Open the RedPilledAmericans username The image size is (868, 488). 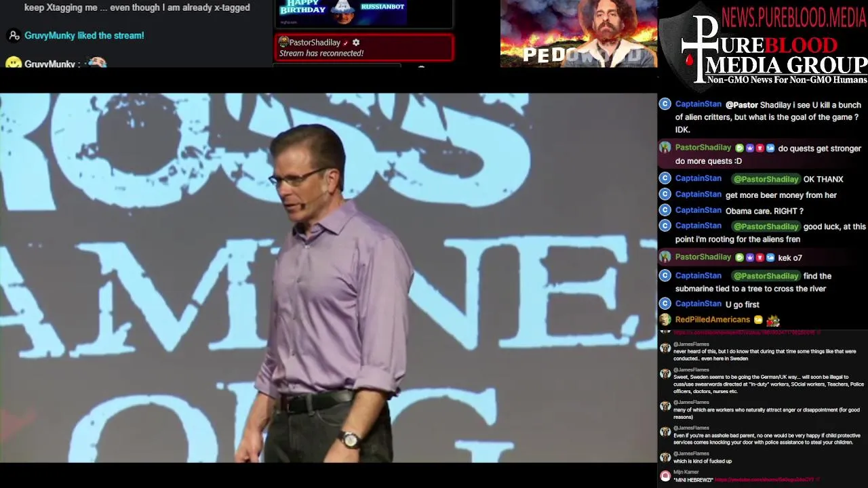click(x=712, y=319)
